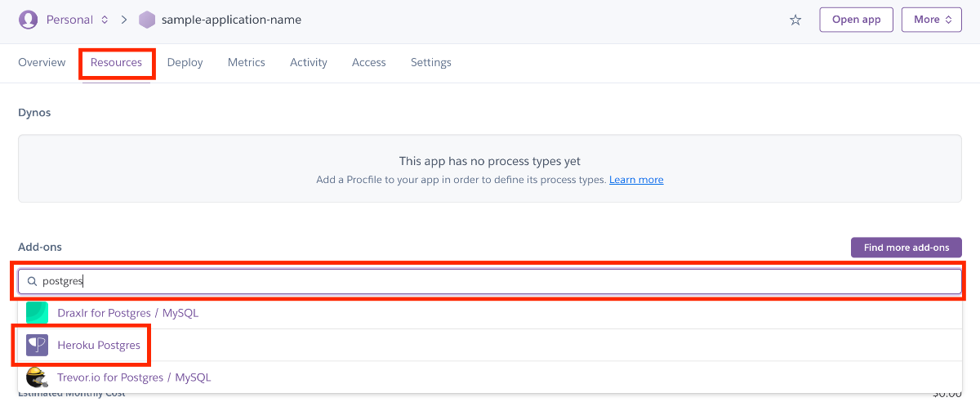The height and width of the screenshot is (411, 980).
Task: Click into the add-ons search field
Action: point(490,281)
